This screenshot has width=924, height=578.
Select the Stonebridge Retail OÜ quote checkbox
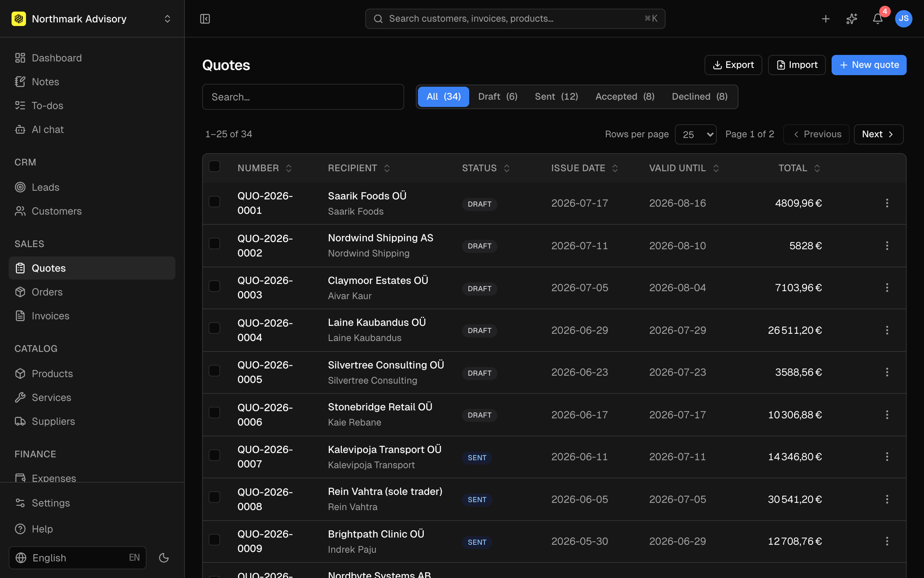click(x=215, y=413)
